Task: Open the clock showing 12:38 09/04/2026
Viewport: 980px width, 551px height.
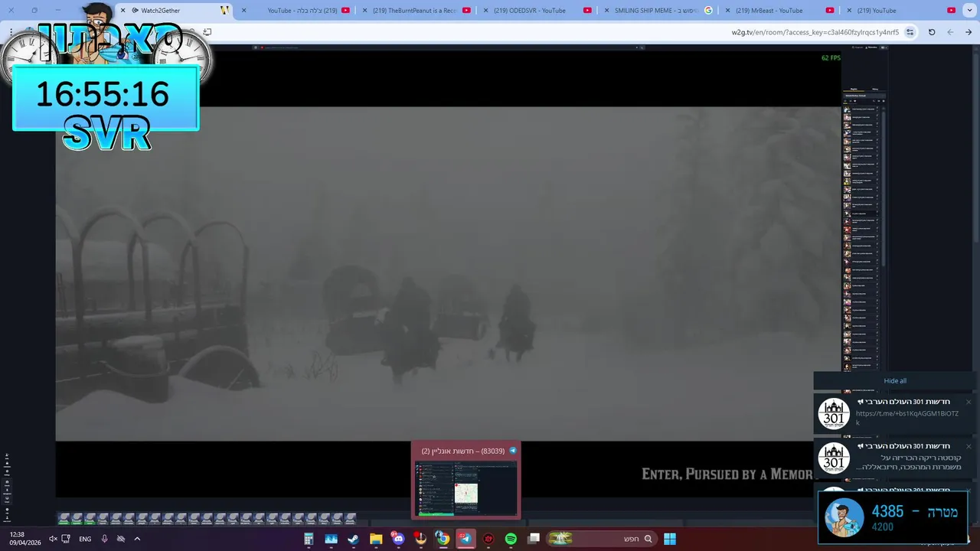Action: tap(25, 539)
